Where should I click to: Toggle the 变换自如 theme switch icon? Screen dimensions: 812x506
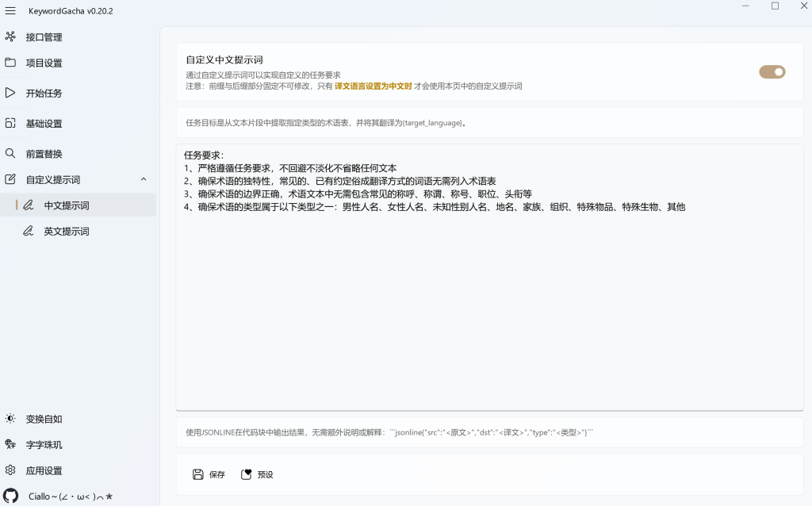click(x=10, y=419)
